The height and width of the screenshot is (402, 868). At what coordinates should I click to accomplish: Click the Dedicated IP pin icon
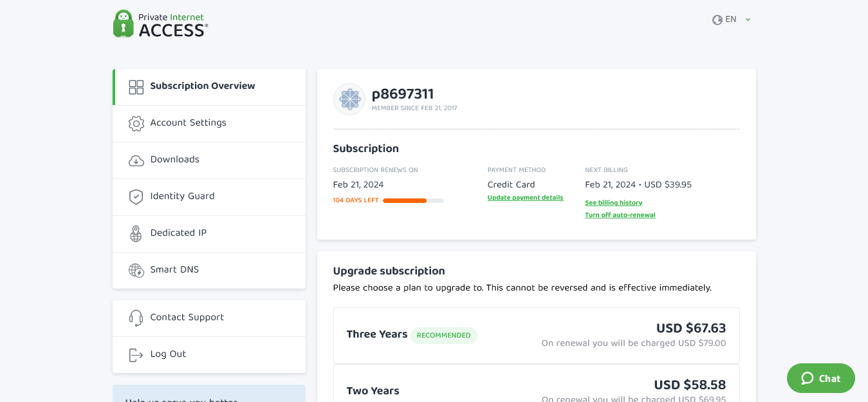[136, 234]
